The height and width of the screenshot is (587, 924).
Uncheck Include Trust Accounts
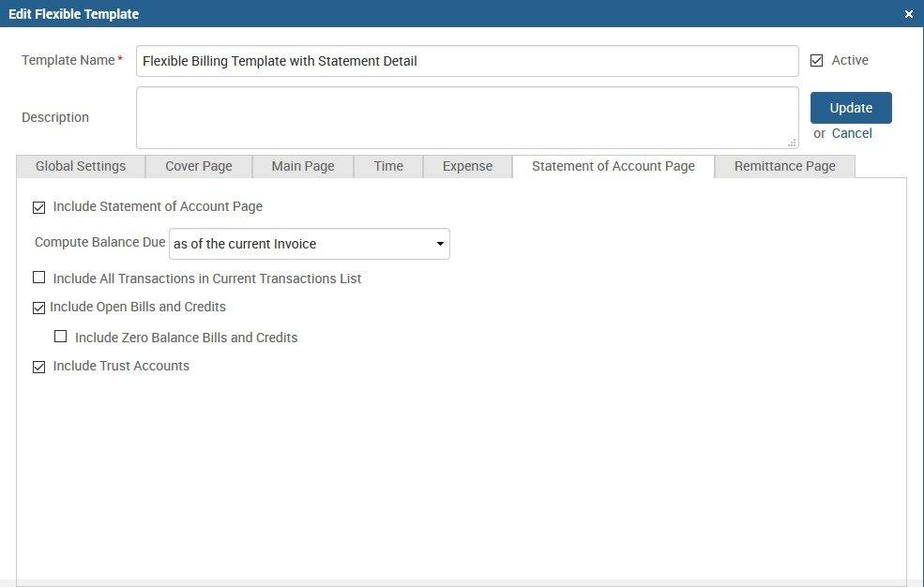[x=38, y=367]
